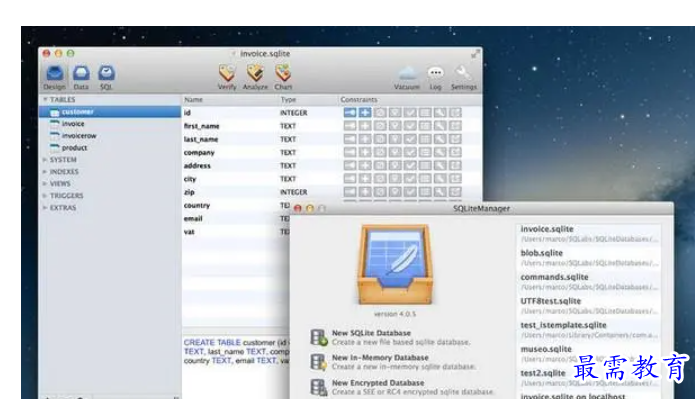This screenshot has width=695, height=399.
Task: Toggle the plus constraint on company row
Action: coord(365,152)
